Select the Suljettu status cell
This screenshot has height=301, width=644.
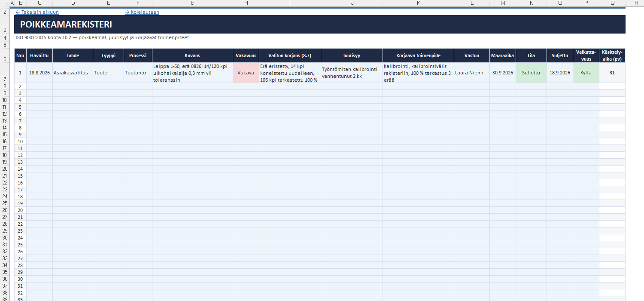pos(531,73)
